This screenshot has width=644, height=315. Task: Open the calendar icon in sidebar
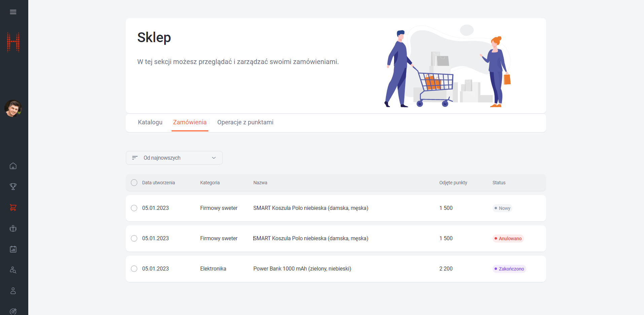(x=13, y=249)
